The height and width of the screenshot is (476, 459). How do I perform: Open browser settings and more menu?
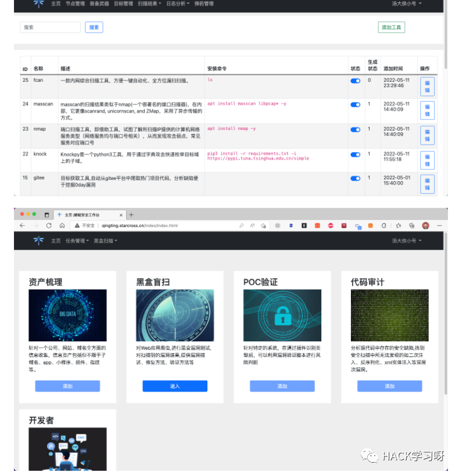click(x=439, y=226)
